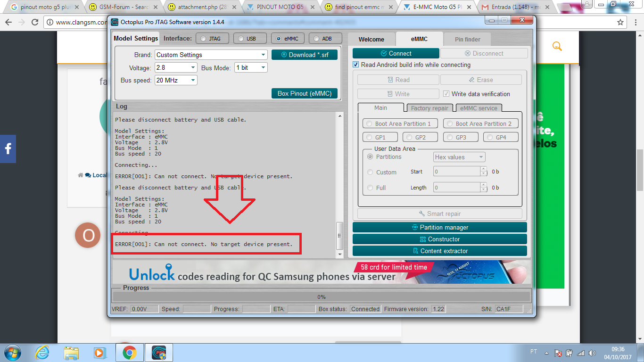Switch to the Welcome tab
Image resolution: width=644 pixels, height=362 pixels.
[x=372, y=40]
